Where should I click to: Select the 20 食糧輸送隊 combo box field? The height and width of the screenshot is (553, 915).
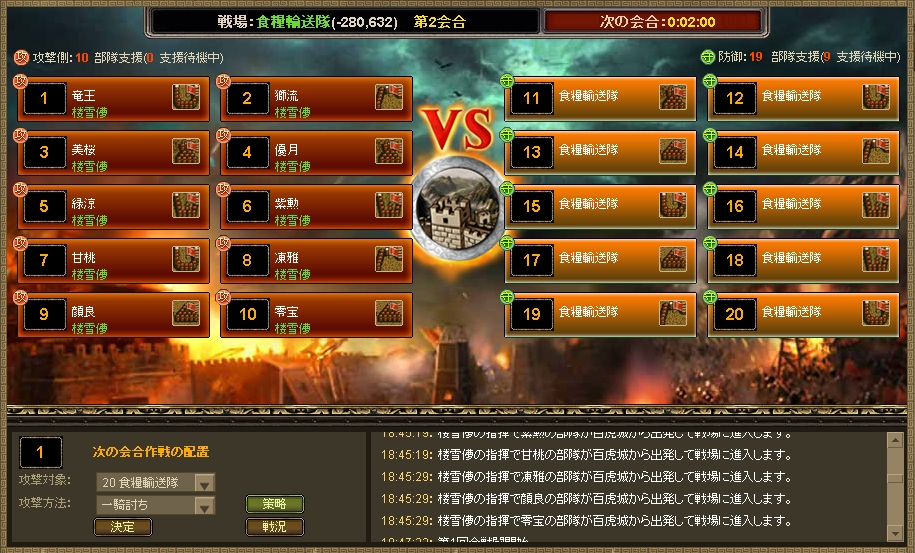click(x=156, y=482)
